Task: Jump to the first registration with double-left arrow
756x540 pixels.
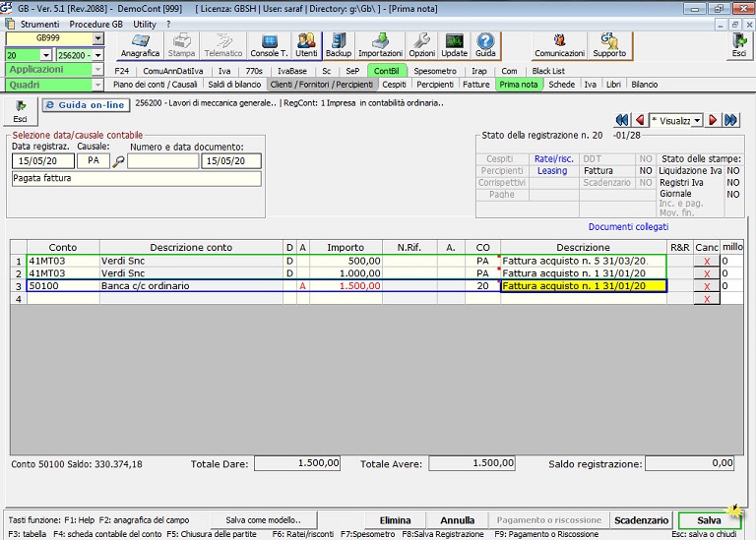Action: coord(621,120)
